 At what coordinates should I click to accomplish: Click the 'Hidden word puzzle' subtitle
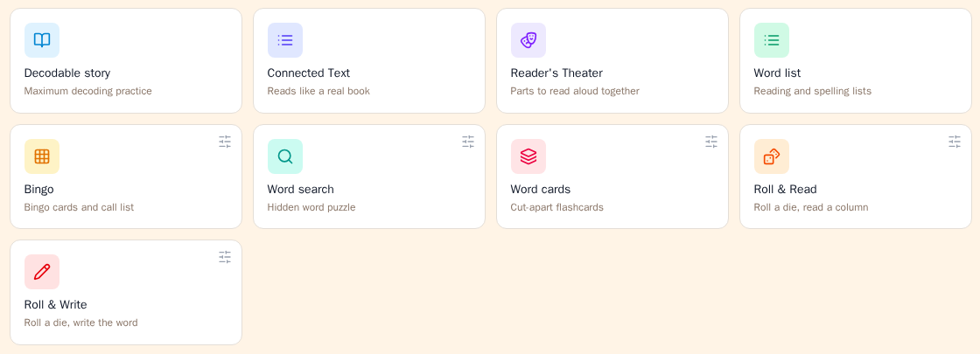click(x=311, y=207)
